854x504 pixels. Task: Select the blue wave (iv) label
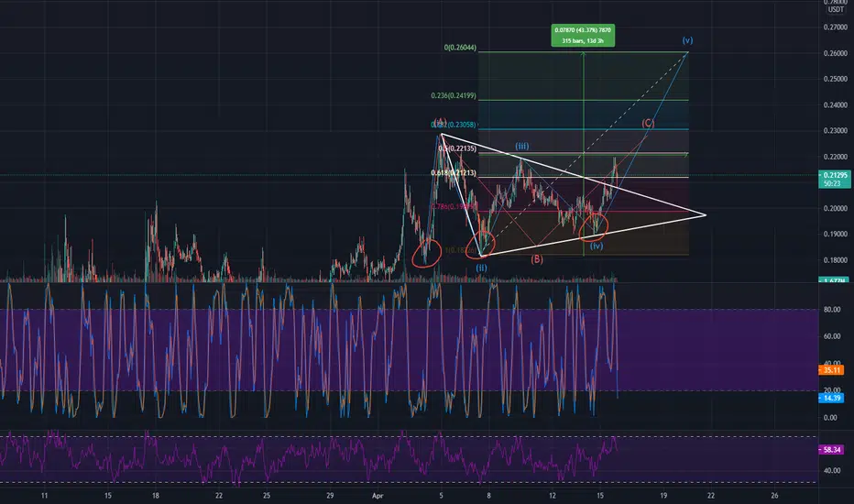(x=597, y=247)
